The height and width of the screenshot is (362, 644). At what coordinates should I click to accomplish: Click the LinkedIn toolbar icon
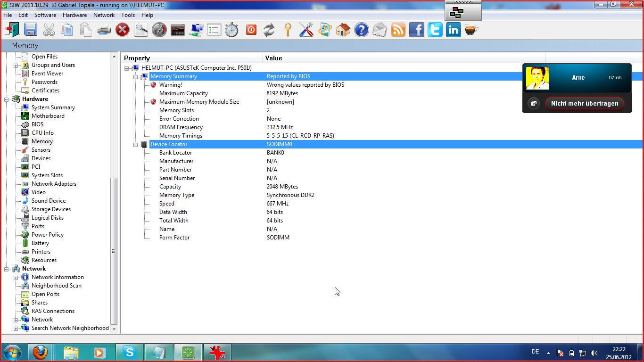click(454, 30)
